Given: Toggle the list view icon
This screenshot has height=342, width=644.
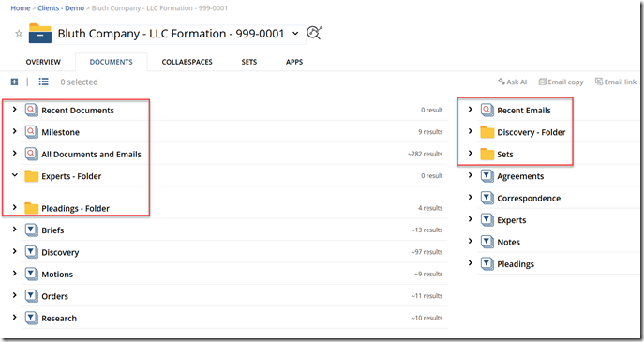Looking at the screenshot, I should point(43,82).
